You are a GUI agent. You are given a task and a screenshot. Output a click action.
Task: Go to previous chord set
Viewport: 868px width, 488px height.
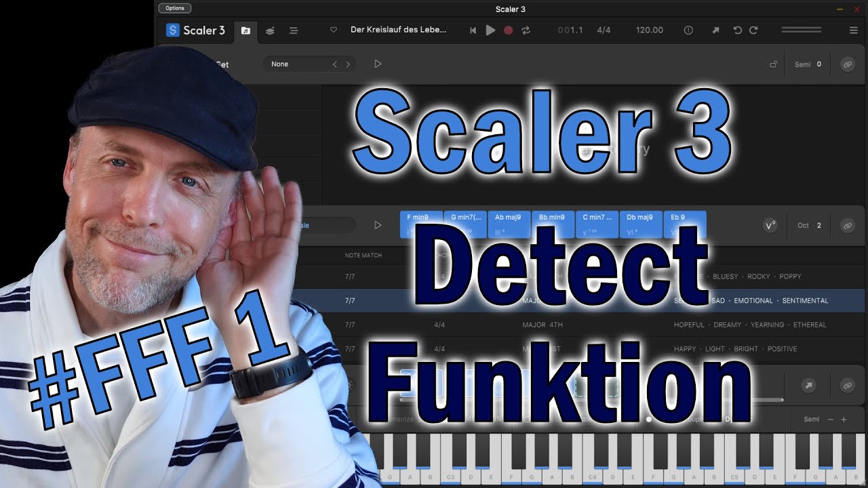(x=334, y=64)
